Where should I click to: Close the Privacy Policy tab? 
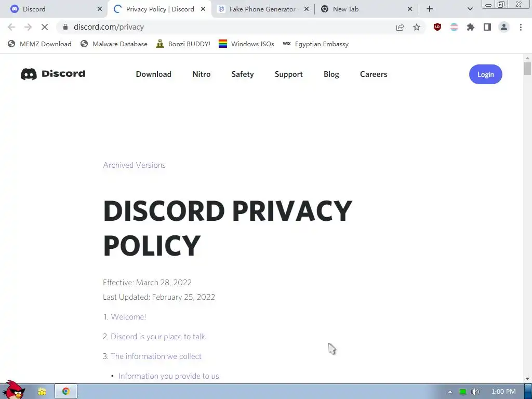click(203, 9)
